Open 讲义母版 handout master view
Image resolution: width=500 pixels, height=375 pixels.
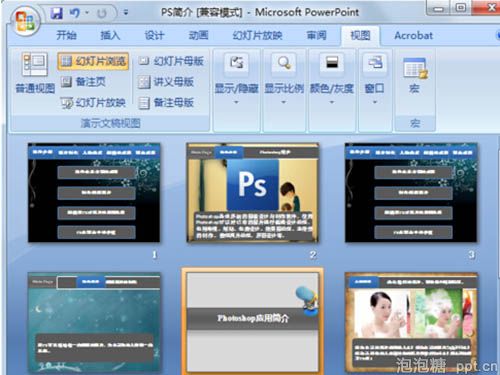coord(166,82)
